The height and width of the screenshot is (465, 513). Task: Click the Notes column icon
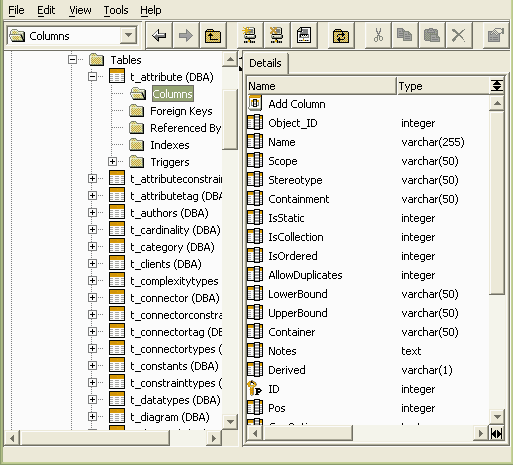click(x=255, y=351)
